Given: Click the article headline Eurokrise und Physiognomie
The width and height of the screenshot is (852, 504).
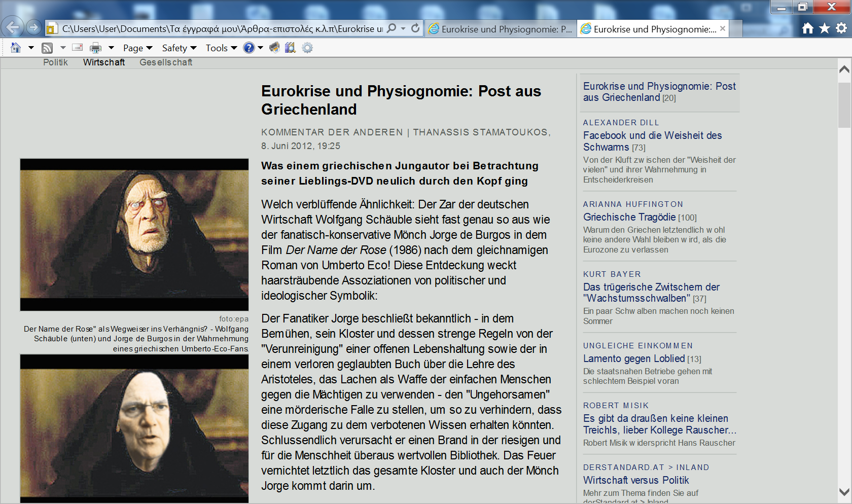Looking at the screenshot, I should pyautogui.click(x=401, y=100).
